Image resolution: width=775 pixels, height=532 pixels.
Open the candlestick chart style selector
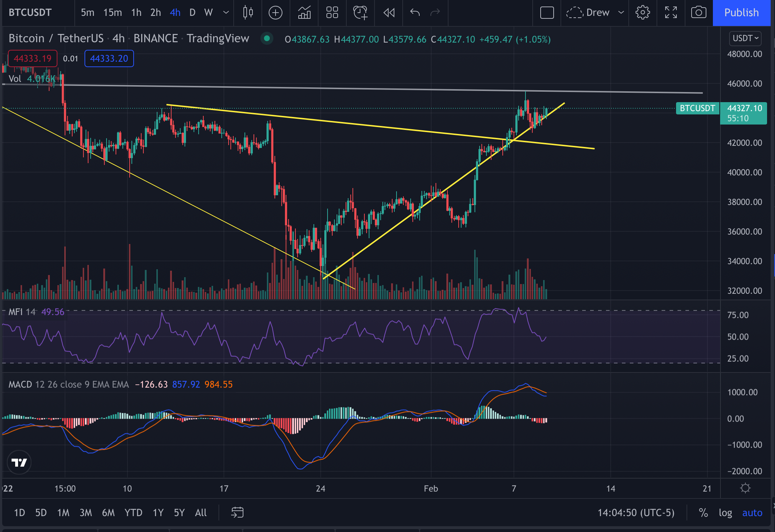click(x=248, y=13)
